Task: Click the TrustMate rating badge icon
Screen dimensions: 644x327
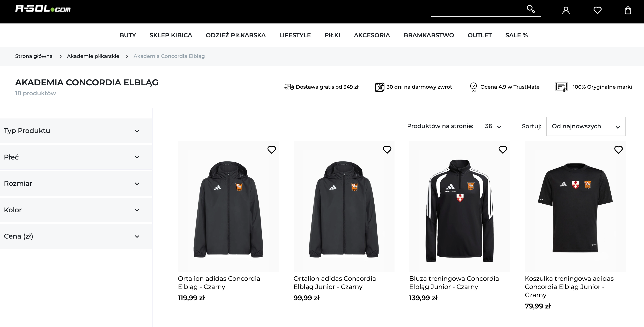Action: pyautogui.click(x=473, y=87)
